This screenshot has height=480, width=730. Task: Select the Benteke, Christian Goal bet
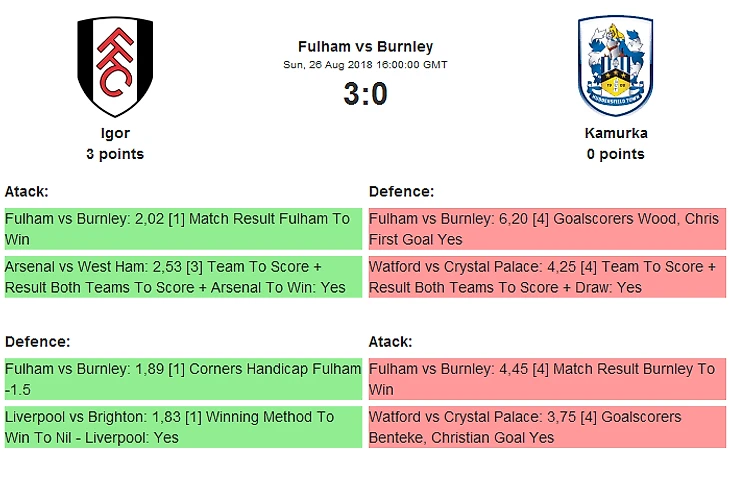[546, 427]
